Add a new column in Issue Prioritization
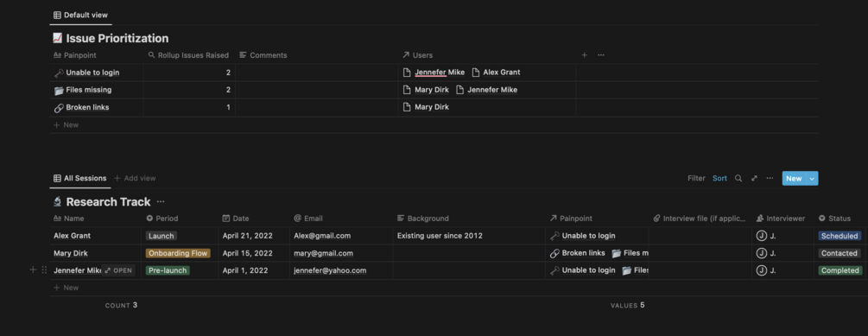The height and width of the screenshot is (336, 868). 584,54
